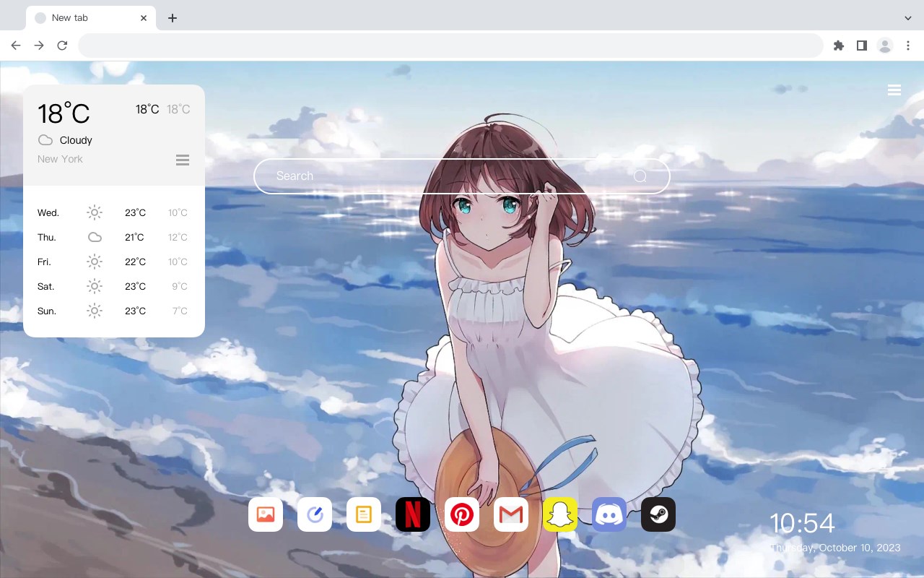Launch the Netflix shortcut
This screenshot has width=924, height=578.
(413, 514)
